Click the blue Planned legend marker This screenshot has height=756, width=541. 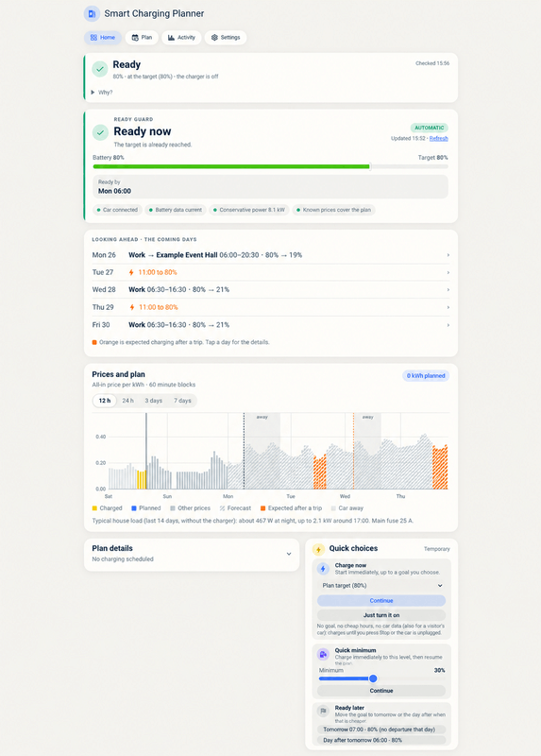tap(134, 508)
